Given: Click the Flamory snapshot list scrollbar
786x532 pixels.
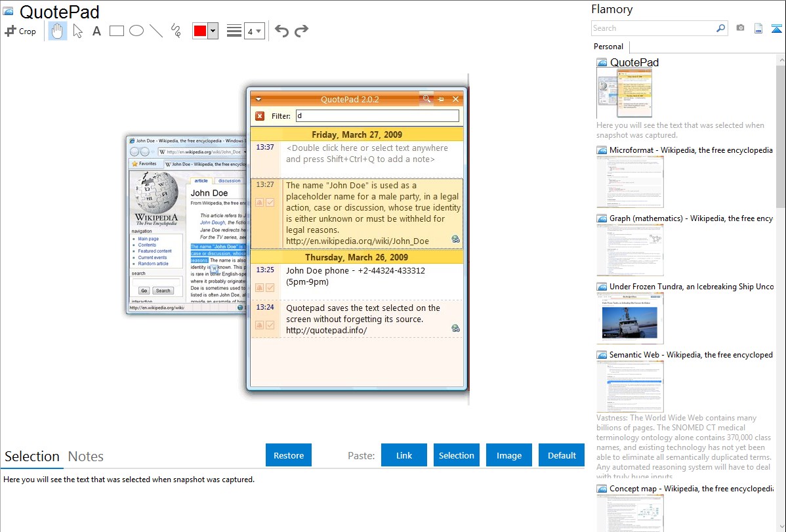Looking at the screenshot, I should pos(781,136).
